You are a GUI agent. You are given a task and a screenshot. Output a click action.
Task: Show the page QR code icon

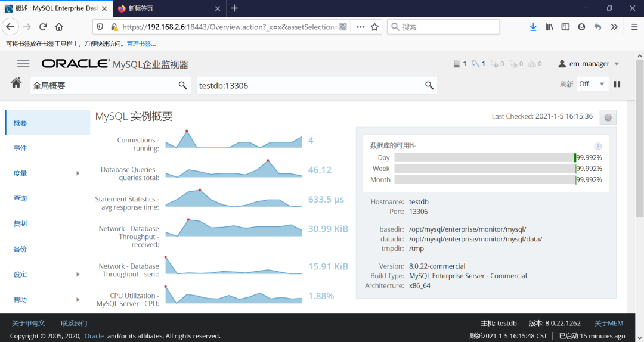[343, 27]
